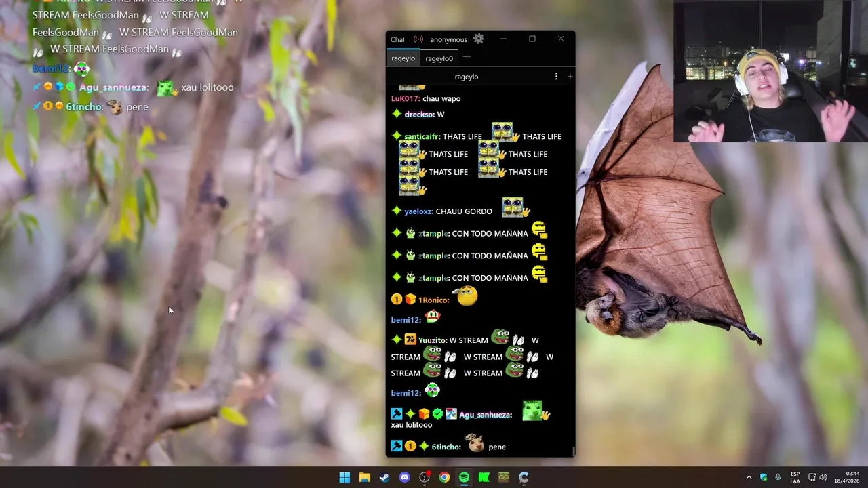The height and width of the screenshot is (488, 868).
Task: Open the olive square pixel-art app in taskbar
Action: coord(504,477)
